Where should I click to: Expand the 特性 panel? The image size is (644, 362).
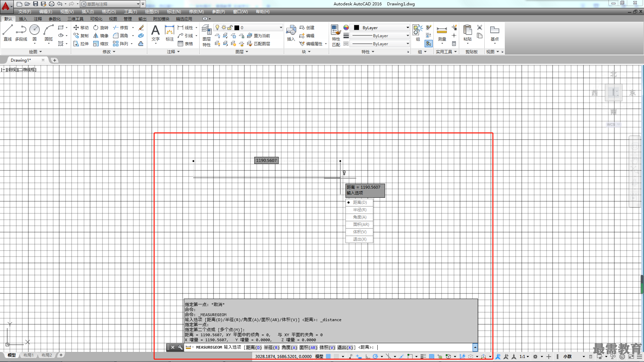pos(368,52)
